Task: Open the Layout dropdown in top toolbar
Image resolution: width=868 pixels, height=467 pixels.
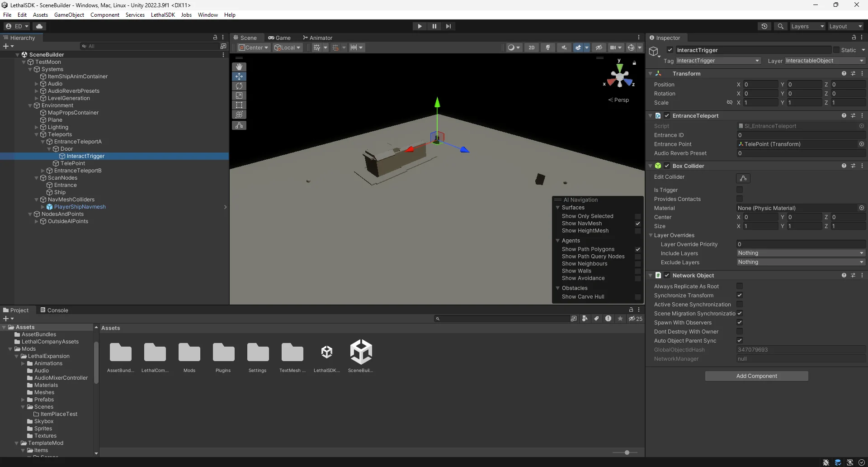Action: tap(845, 26)
